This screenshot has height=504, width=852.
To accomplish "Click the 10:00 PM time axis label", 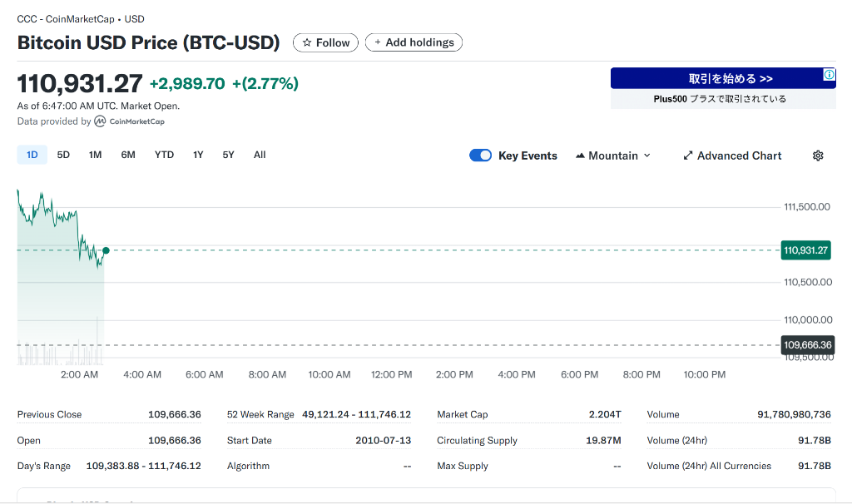I will (x=704, y=375).
